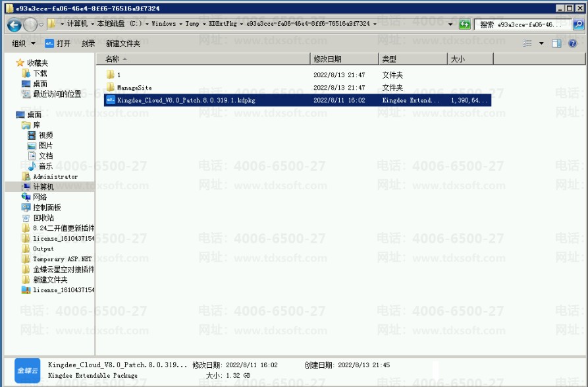588x387 pixels.
Task: Toggle the preview pane icon
Action: pyautogui.click(x=556, y=44)
